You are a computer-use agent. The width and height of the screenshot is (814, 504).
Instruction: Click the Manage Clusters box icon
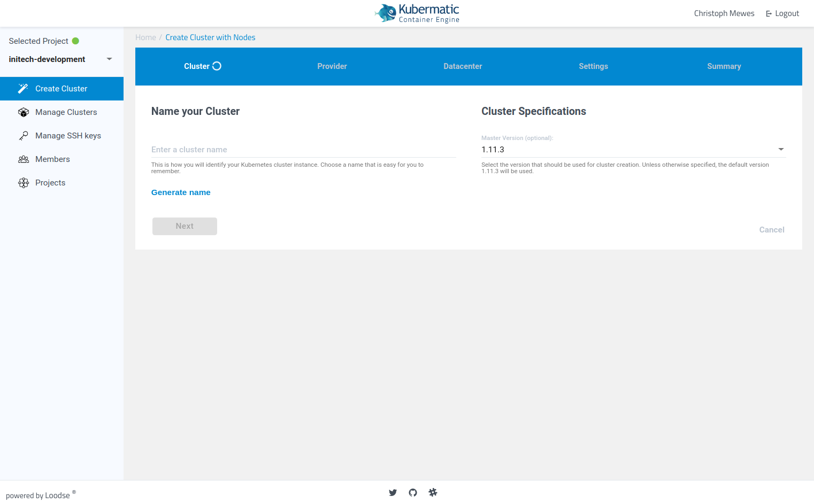pos(24,112)
